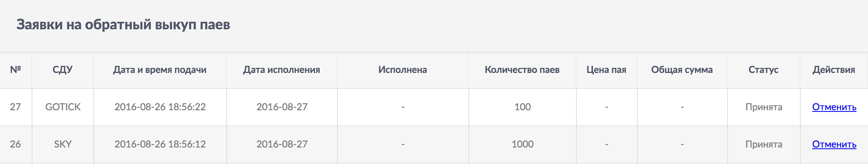Image resolution: width=868 pixels, height=165 pixels.
Task: Click the Дата исполнения column header
Action: [282, 70]
